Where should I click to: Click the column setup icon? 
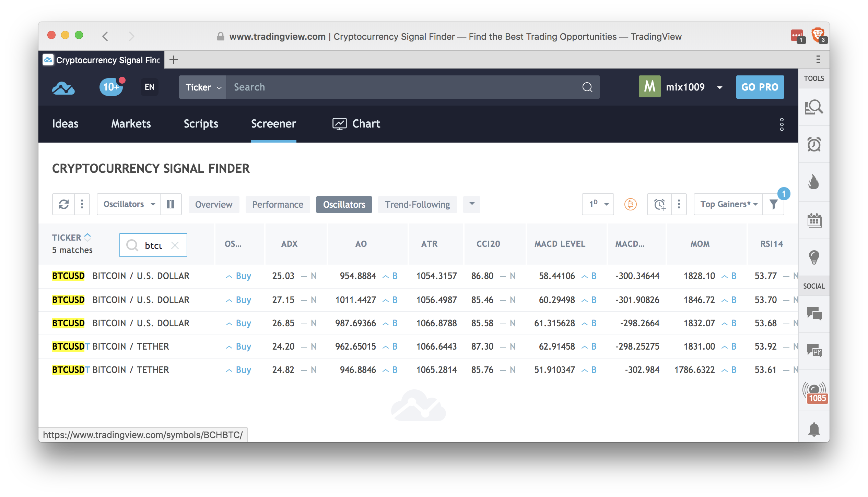pyautogui.click(x=171, y=204)
